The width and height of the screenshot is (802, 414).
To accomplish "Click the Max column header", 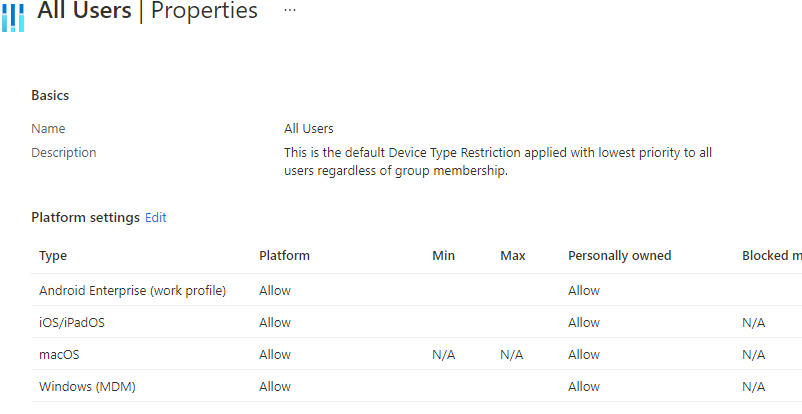I will pyautogui.click(x=513, y=256).
